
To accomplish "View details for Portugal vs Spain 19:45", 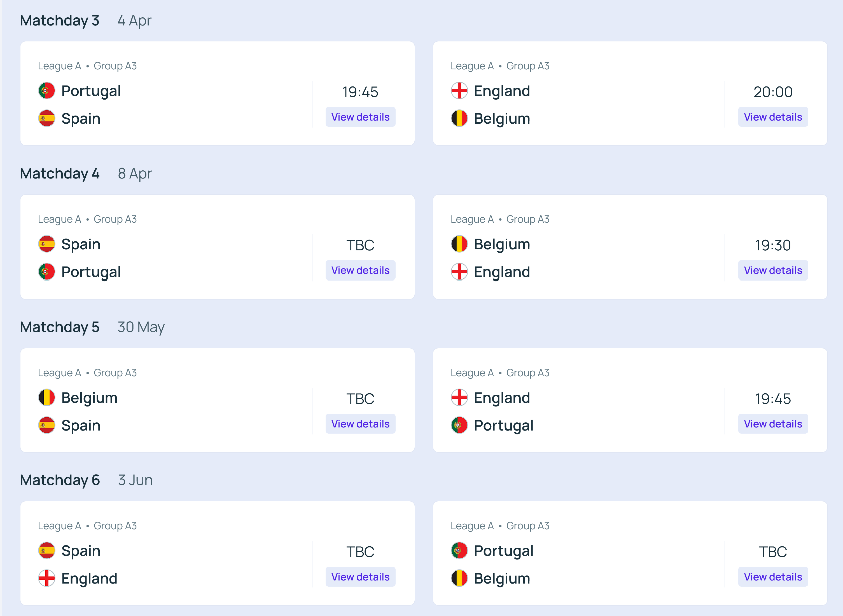I will pyautogui.click(x=360, y=117).
